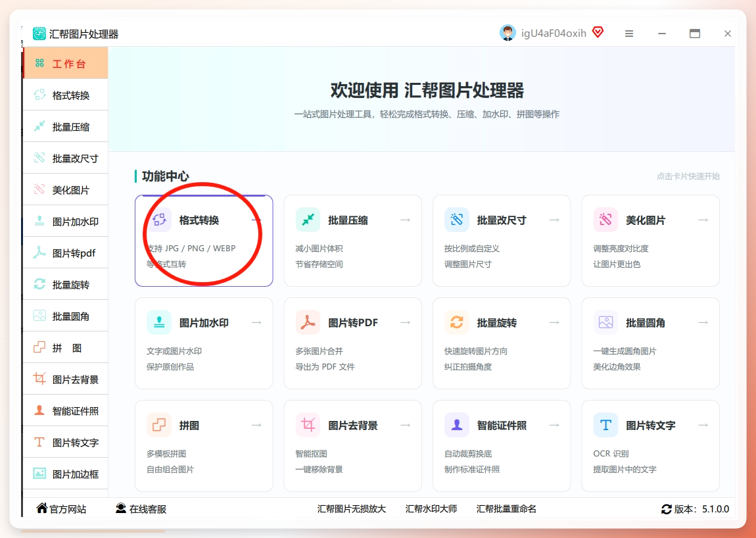Click the 批量压缩 sidebar icon

(x=39, y=126)
